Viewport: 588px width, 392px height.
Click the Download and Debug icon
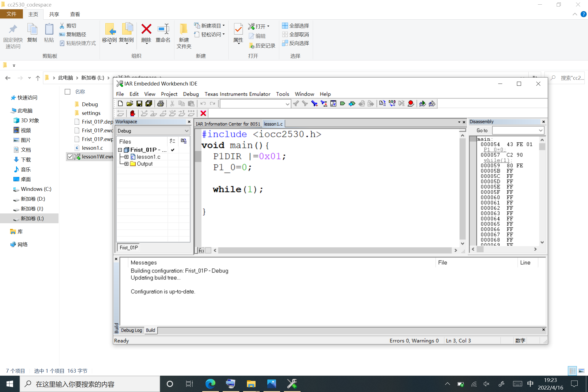click(422, 103)
